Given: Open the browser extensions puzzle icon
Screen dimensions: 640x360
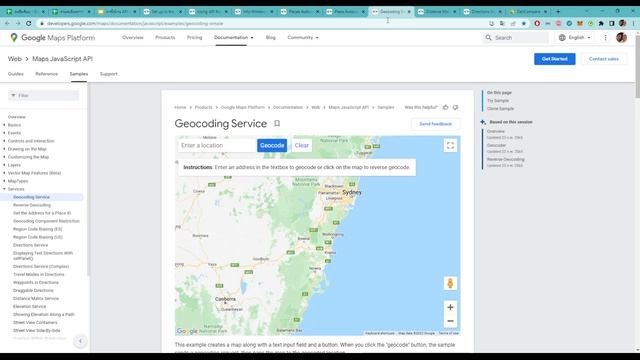Looking at the screenshot, I should 601,23.
